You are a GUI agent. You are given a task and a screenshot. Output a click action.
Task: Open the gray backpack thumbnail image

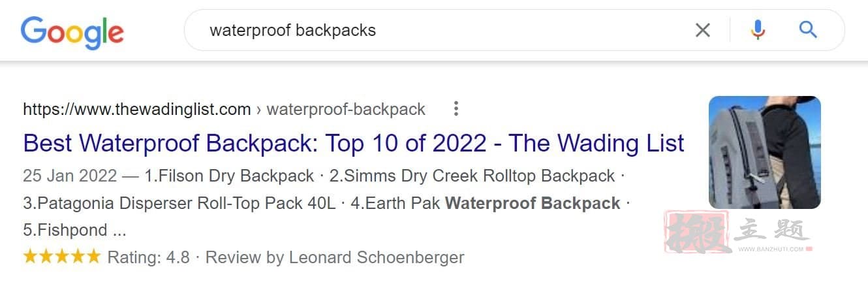coord(764,152)
